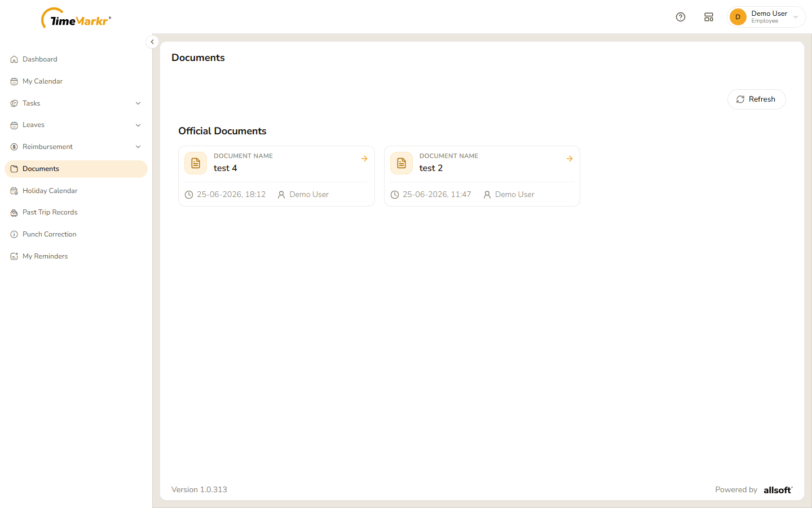This screenshot has width=812, height=508.
Task: Click the timestamp 25-06-2026, 11:47
Action: pyautogui.click(x=437, y=194)
